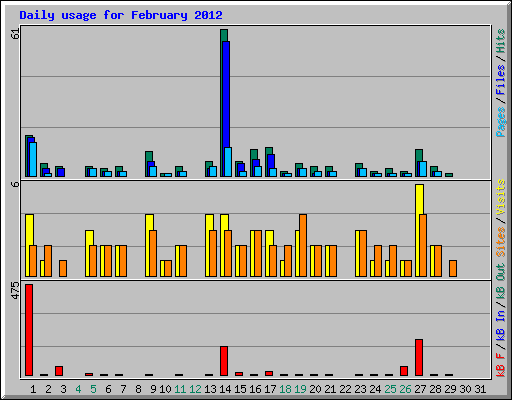
Task: Click day label "3" on the x-axis
Action: 63,389
